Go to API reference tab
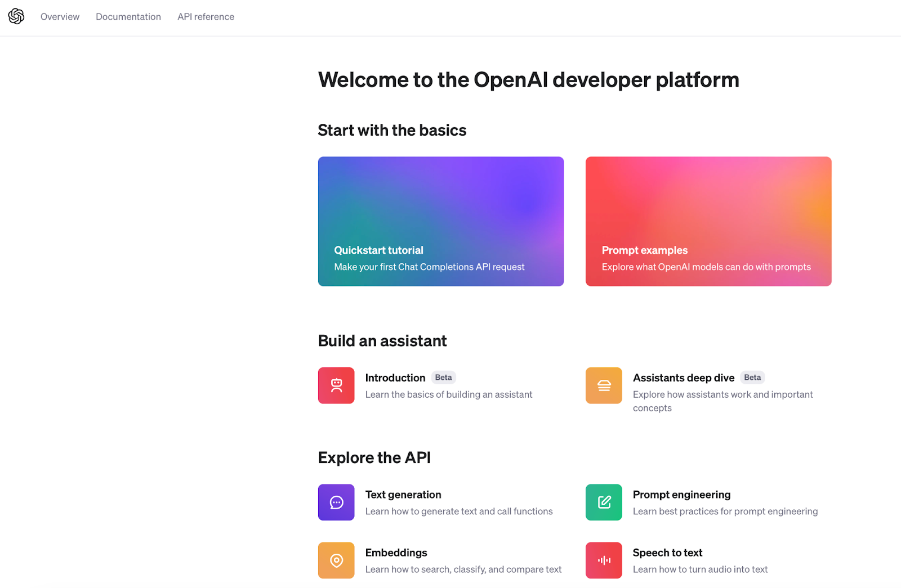This screenshot has width=901, height=588. [206, 17]
